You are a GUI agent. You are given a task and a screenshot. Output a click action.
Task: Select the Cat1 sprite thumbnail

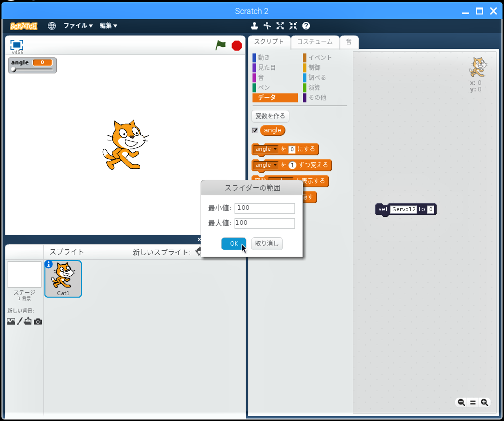pos(63,279)
